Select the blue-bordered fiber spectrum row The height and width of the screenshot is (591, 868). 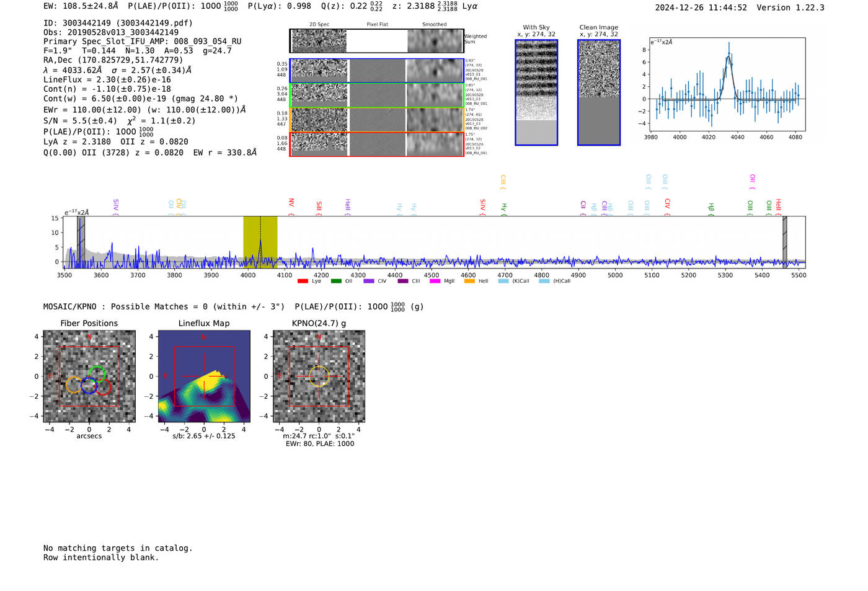[x=376, y=71]
